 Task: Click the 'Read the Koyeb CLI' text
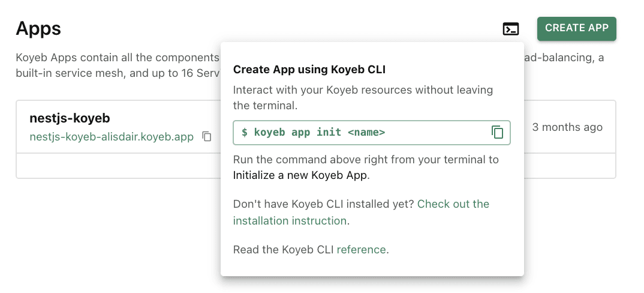pyautogui.click(x=284, y=250)
